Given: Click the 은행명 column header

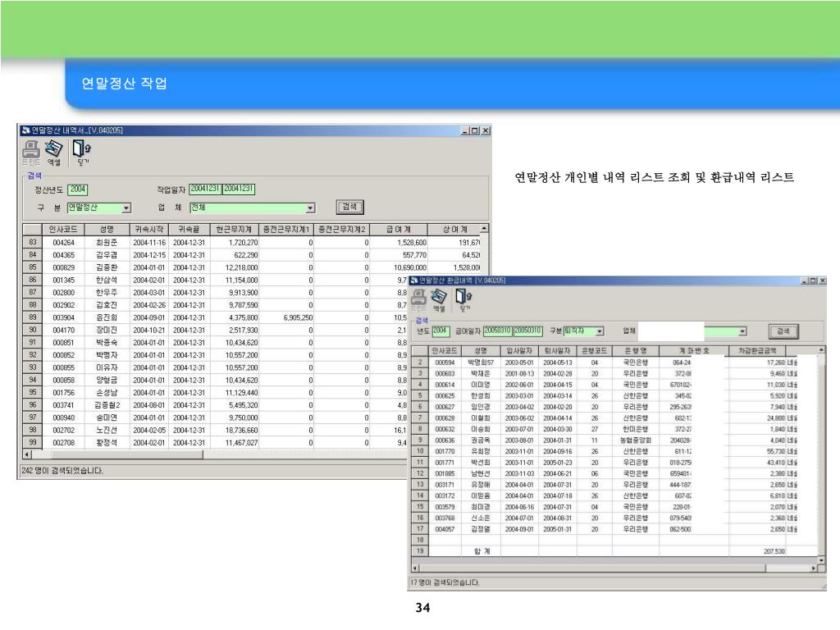Looking at the screenshot, I should point(636,351).
